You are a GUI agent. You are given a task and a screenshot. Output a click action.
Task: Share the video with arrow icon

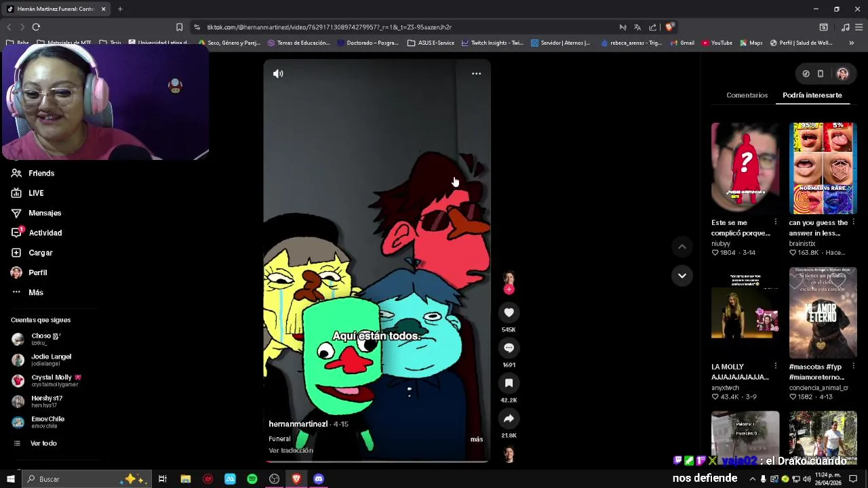(x=509, y=418)
